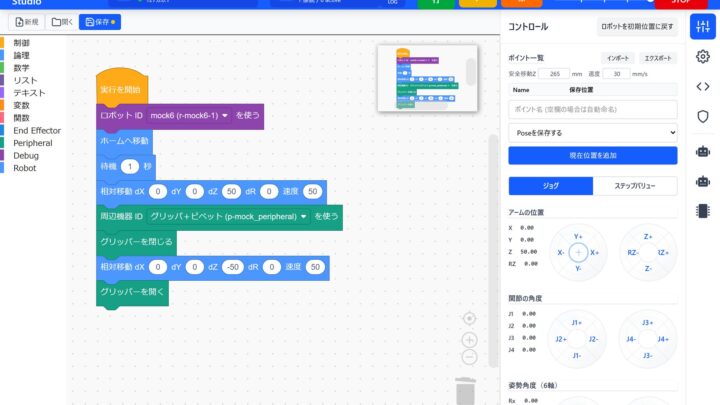Open the robot ID mock6 dropdown
This screenshot has height=405, width=720.
[x=189, y=115]
